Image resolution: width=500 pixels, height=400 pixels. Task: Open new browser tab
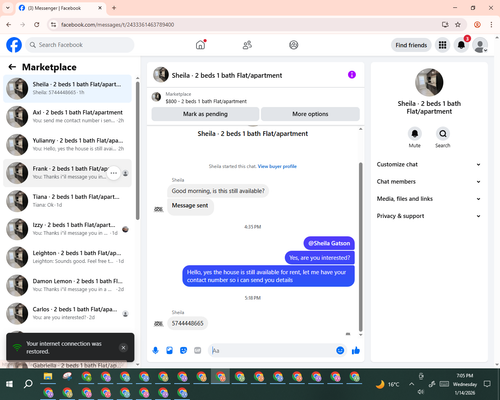(x=114, y=8)
